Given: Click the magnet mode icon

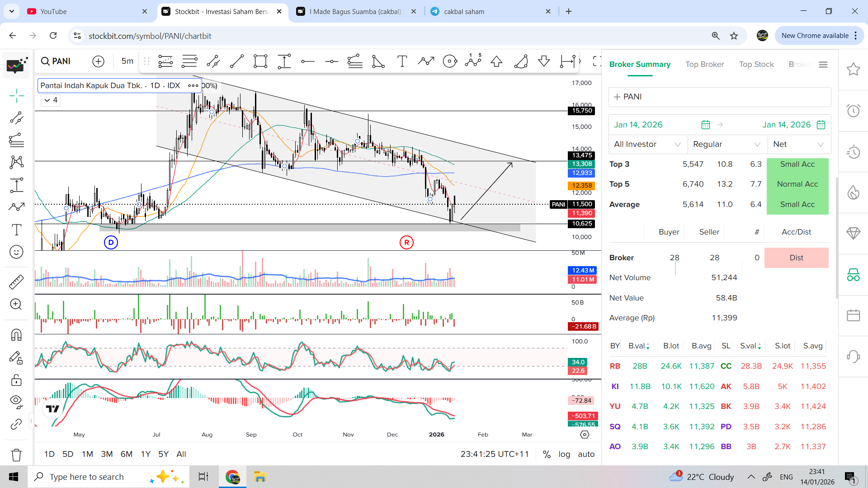Looking at the screenshot, I should [x=17, y=335].
